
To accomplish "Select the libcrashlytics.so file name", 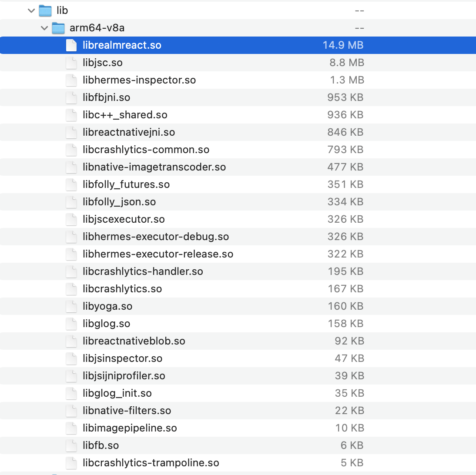I will click(122, 289).
